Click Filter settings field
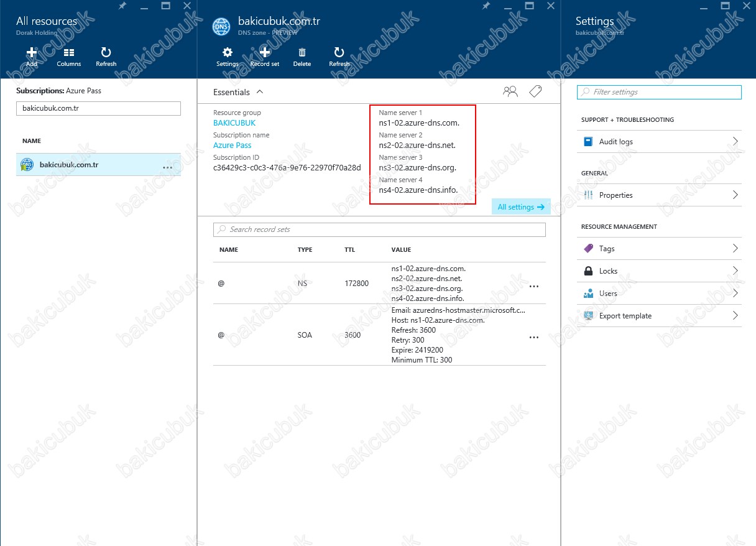 tap(659, 92)
